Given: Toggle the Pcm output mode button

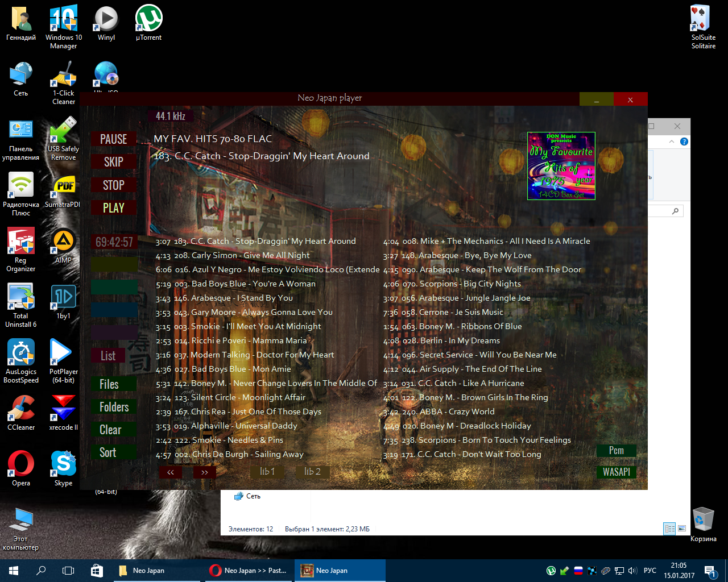Looking at the screenshot, I should click(x=616, y=450).
